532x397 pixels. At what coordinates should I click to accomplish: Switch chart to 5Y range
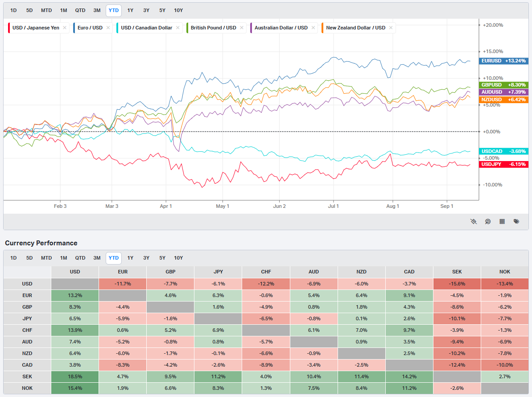click(x=162, y=11)
